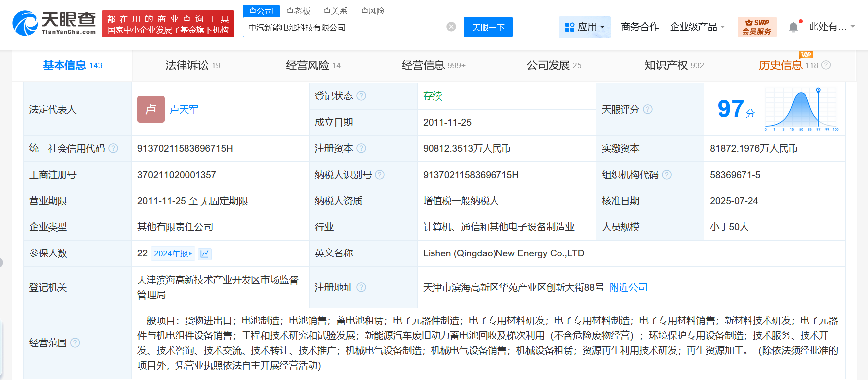This screenshot has width=868, height=380.
Task: Click help icon next to 经营范围
Action: 75,343
